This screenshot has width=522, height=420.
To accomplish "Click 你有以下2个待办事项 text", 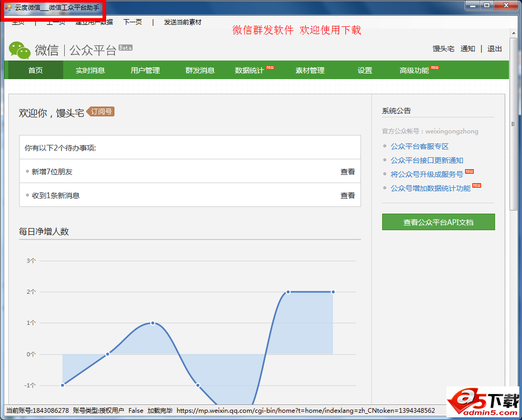I will tap(60, 148).
